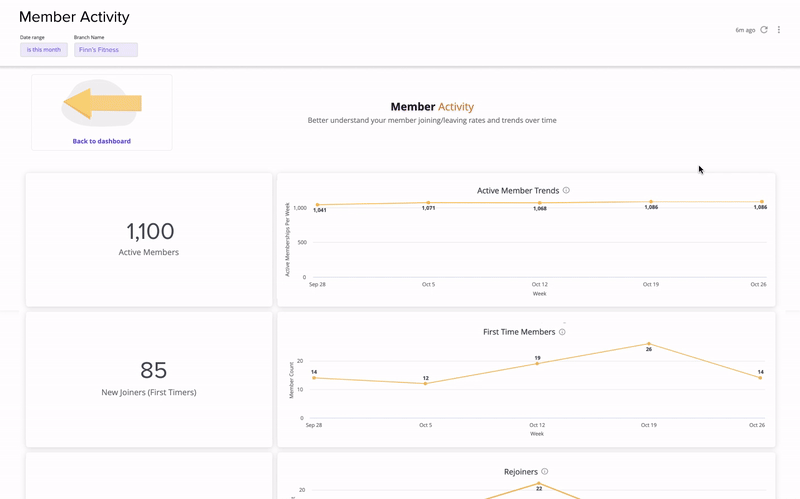The height and width of the screenshot is (499, 800).
Task: Click the '6m ago' last-updated text
Action: click(745, 30)
